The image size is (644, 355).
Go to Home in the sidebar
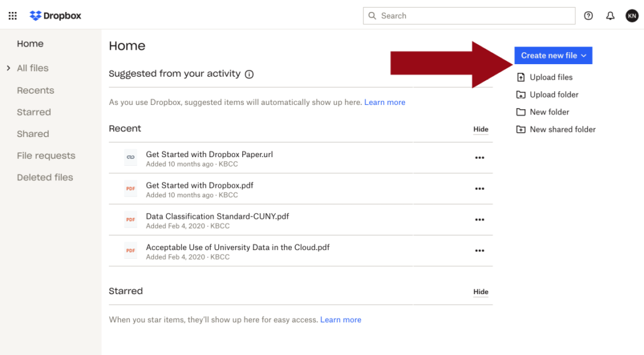click(x=30, y=43)
